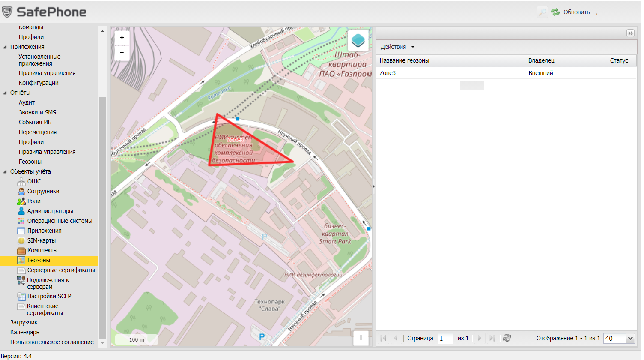Screen dimensions: 644x360
Task: Open Профили report under Отчёты
Action: pyautogui.click(x=31, y=142)
